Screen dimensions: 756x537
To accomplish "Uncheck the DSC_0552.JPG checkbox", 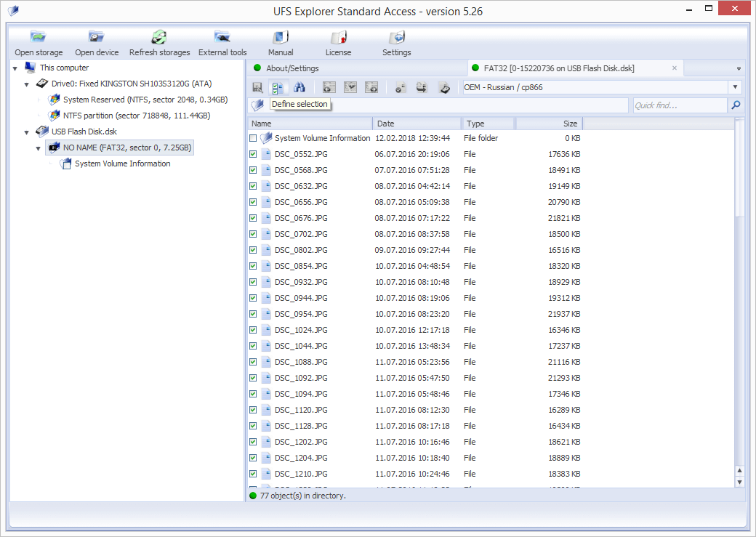I will 253,154.
